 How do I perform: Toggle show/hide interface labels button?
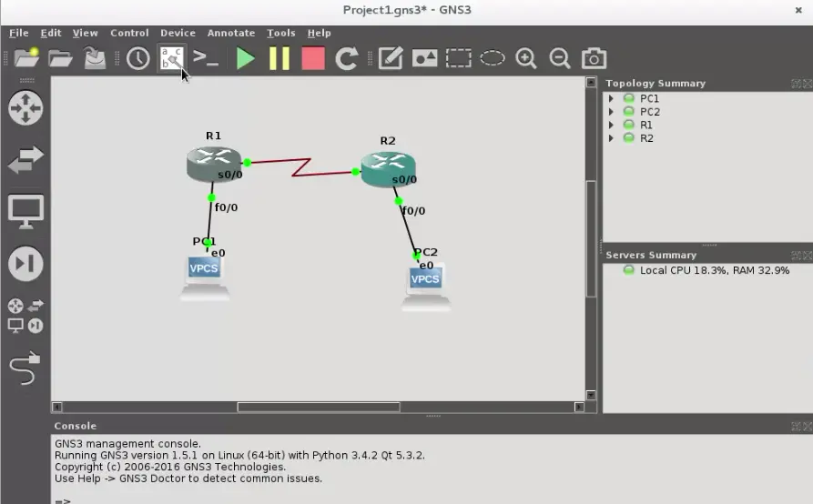[x=172, y=58]
